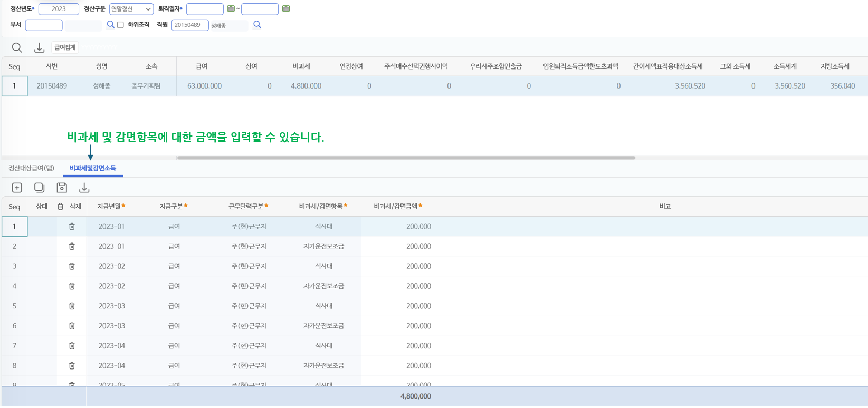Image resolution: width=868 pixels, height=408 pixels.
Task: Delete the 2023-01 자가운전보조금 row
Action: [72, 246]
